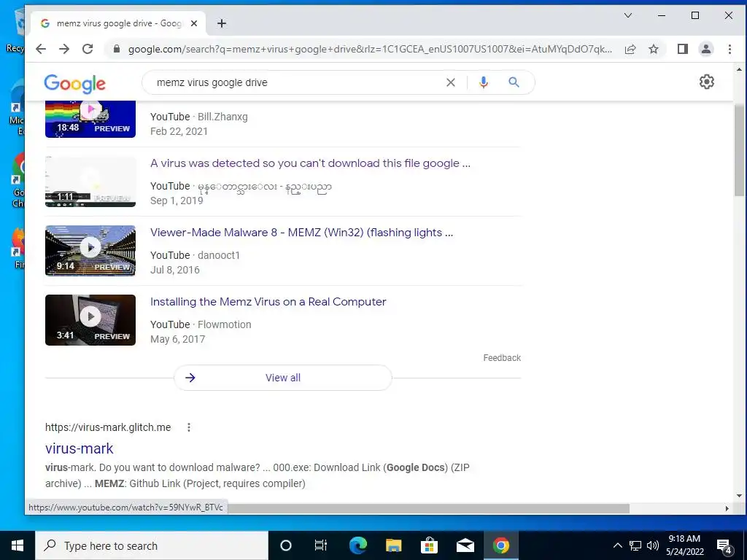Open the volume tray icon
Screen dimensions: 747x560
[653, 545]
